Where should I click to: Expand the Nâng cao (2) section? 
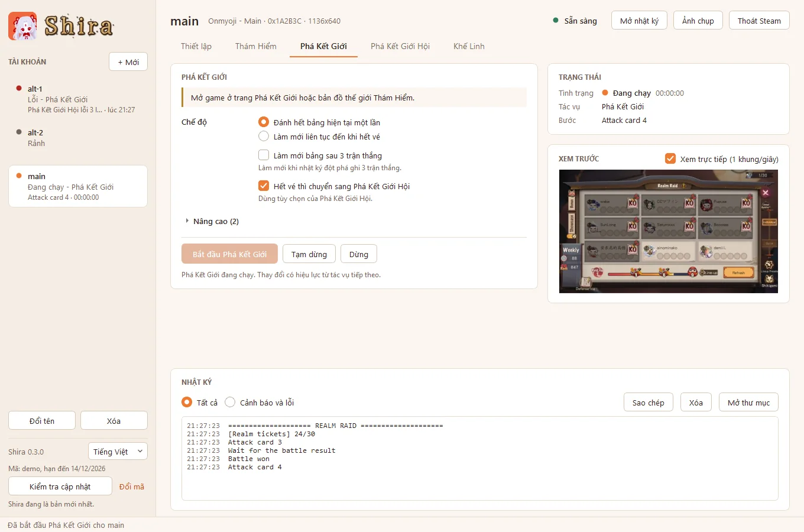coord(212,221)
